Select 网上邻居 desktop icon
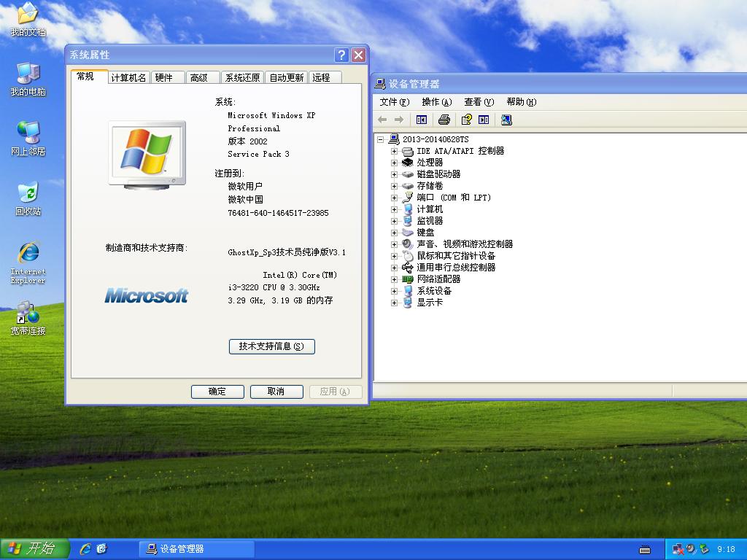Viewport: 747px width, 560px height. click(x=28, y=139)
